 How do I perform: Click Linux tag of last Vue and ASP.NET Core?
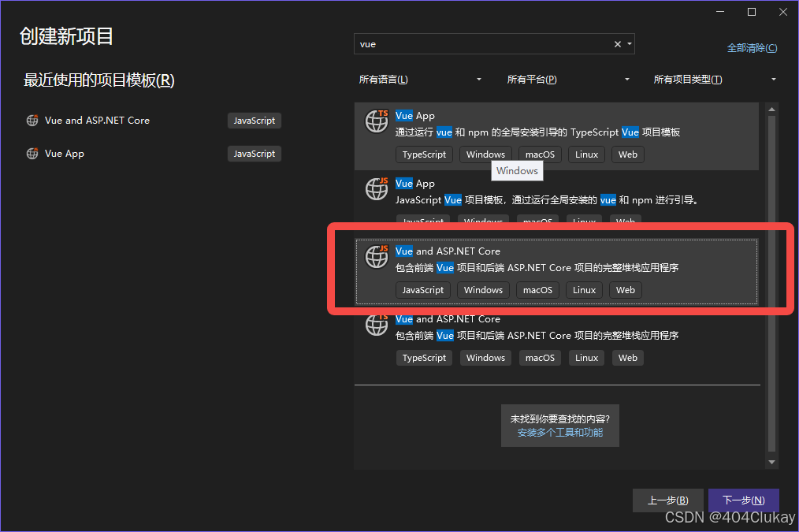586,358
